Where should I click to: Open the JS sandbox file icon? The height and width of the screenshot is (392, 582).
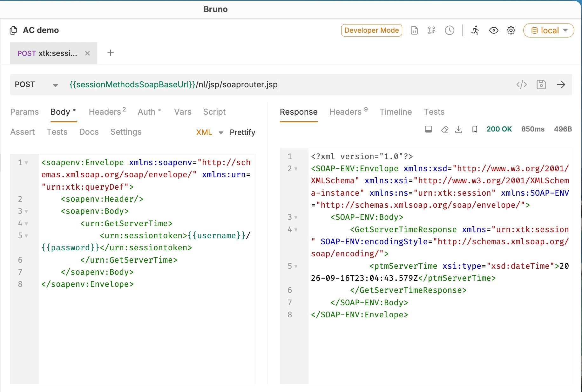[x=414, y=30]
